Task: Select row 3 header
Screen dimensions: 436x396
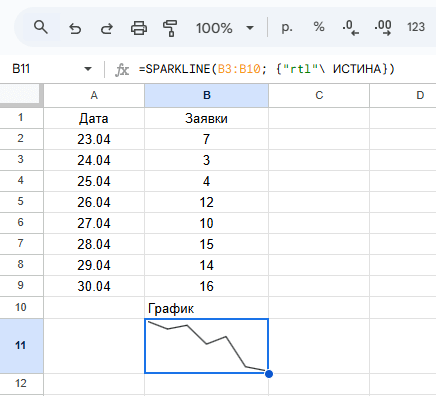Action: pyautogui.click(x=21, y=160)
